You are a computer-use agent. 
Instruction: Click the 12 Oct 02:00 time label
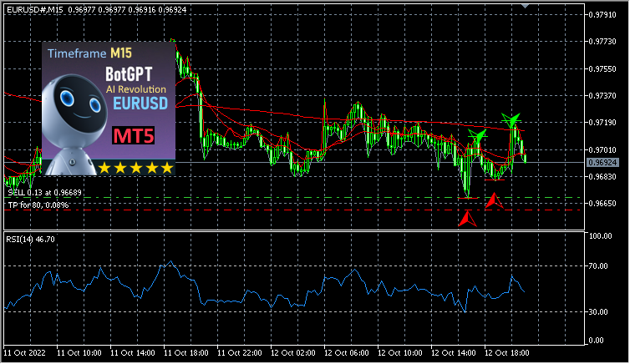click(293, 353)
